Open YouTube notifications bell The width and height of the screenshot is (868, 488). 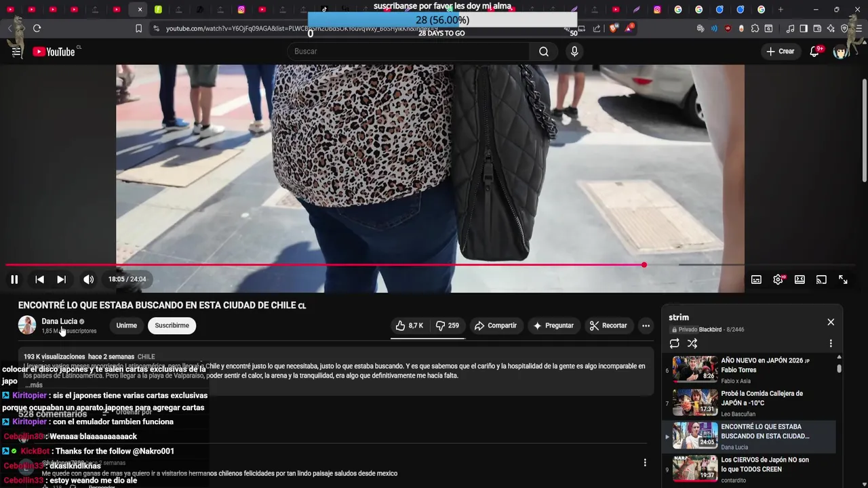pyautogui.click(x=815, y=52)
